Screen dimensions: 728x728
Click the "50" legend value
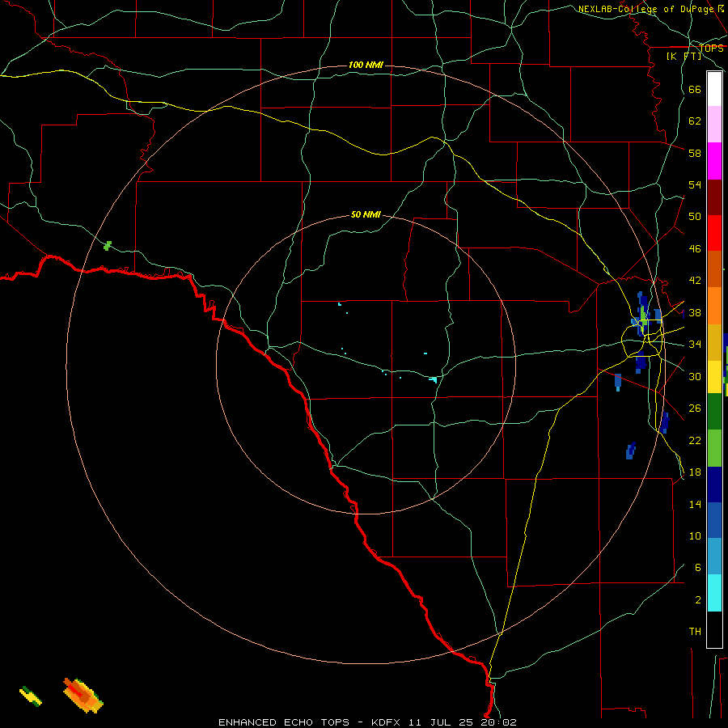pyautogui.click(x=695, y=217)
